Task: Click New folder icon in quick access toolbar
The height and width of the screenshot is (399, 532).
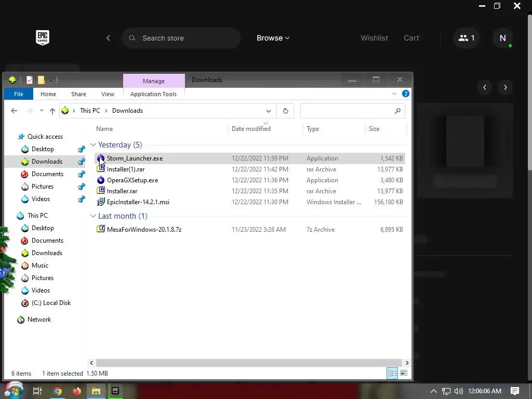Action: point(41,80)
